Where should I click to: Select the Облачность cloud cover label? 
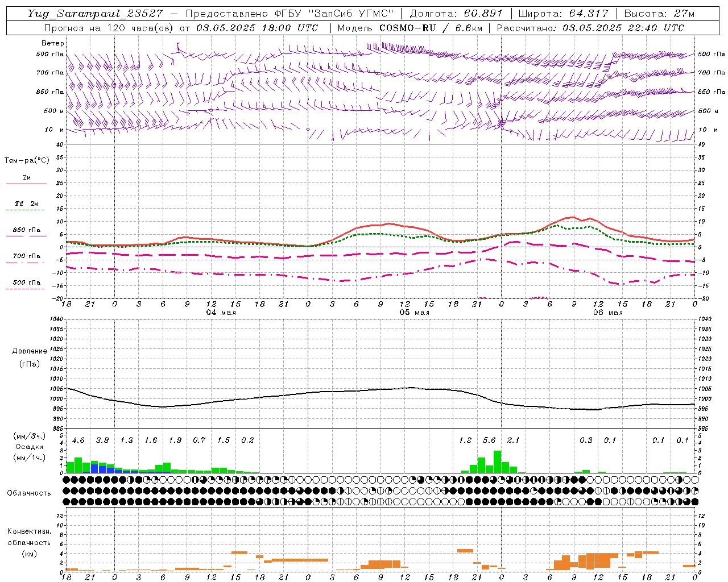pyautogui.click(x=29, y=493)
